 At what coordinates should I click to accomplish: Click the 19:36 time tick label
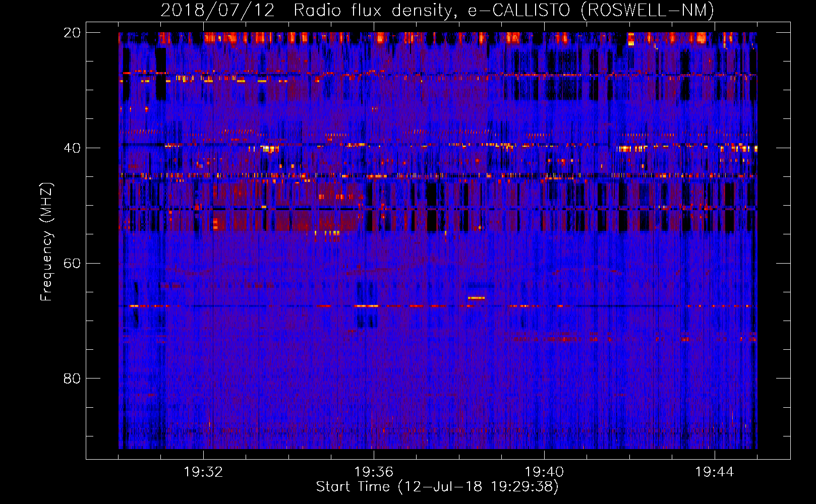(374, 472)
